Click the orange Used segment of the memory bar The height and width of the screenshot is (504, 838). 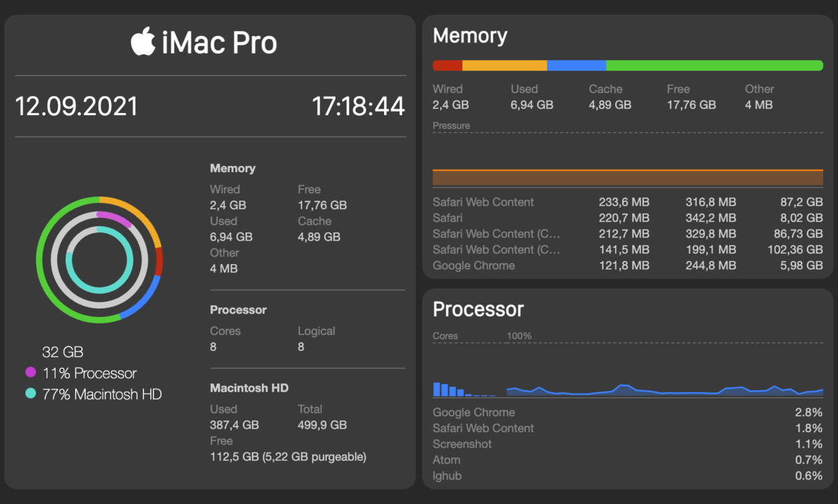coord(504,65)
